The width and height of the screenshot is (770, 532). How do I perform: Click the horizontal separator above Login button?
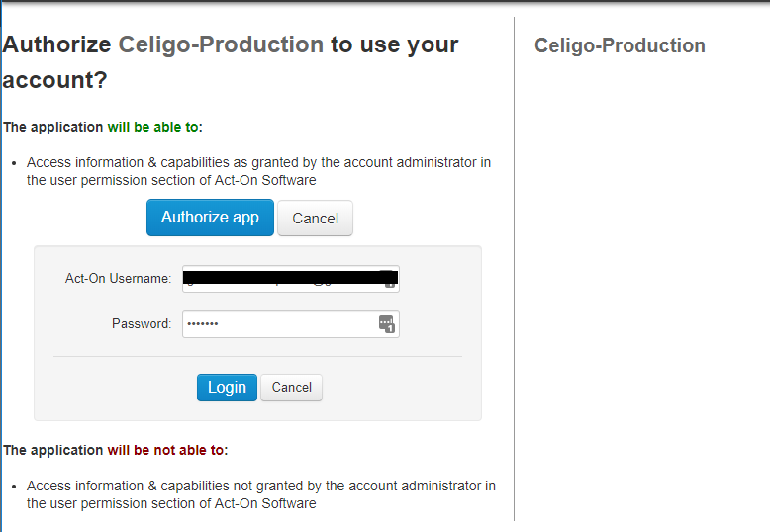coord(257,357)
